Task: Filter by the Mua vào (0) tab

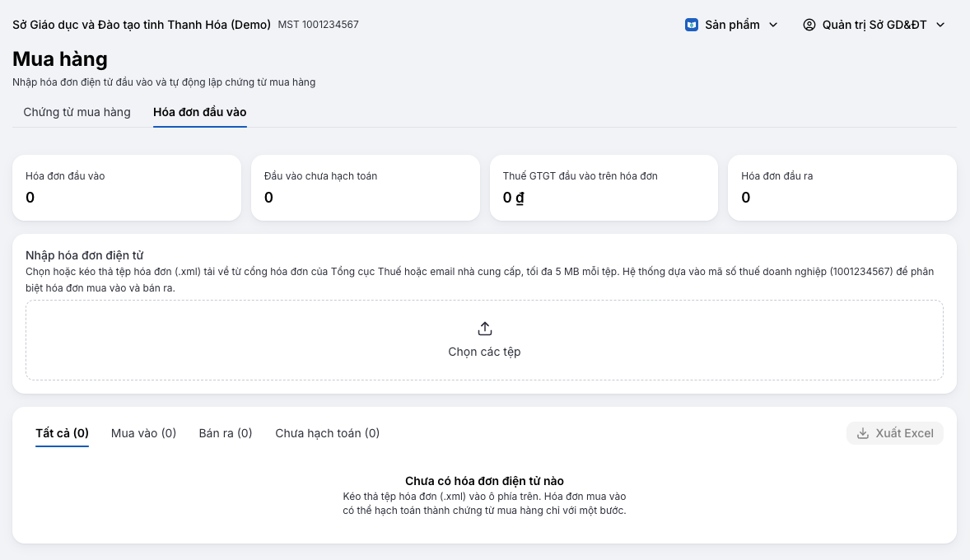Action: 143,433
